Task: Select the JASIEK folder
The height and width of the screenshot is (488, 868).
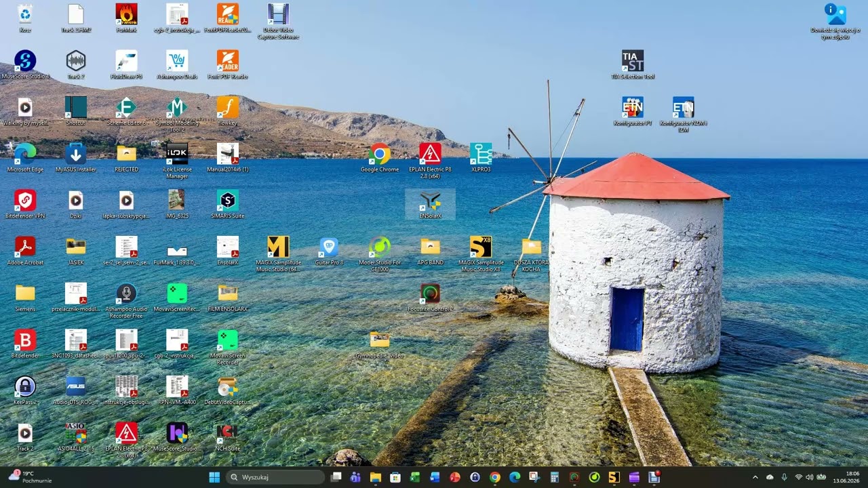Action: coord(76,251)
